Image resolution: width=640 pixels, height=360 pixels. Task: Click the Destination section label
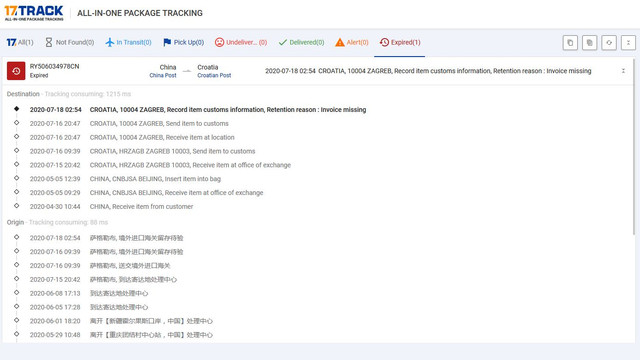[23, 94]
